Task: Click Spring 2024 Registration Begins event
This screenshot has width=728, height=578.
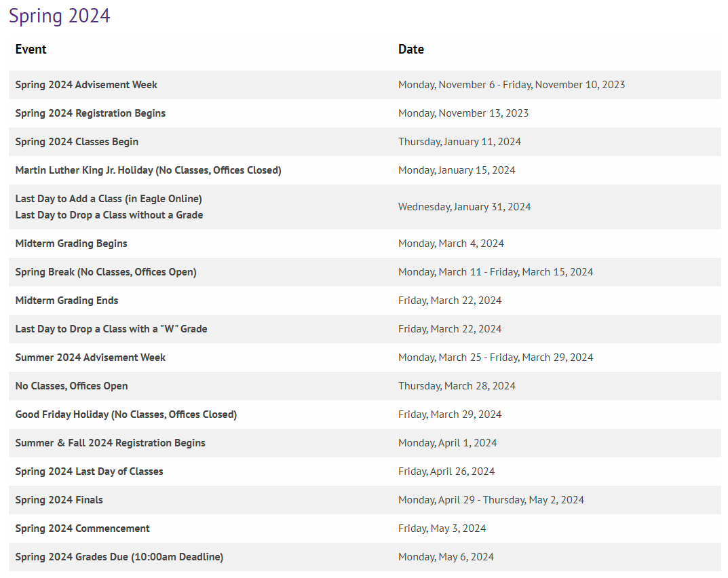Action: coord(90,113)
